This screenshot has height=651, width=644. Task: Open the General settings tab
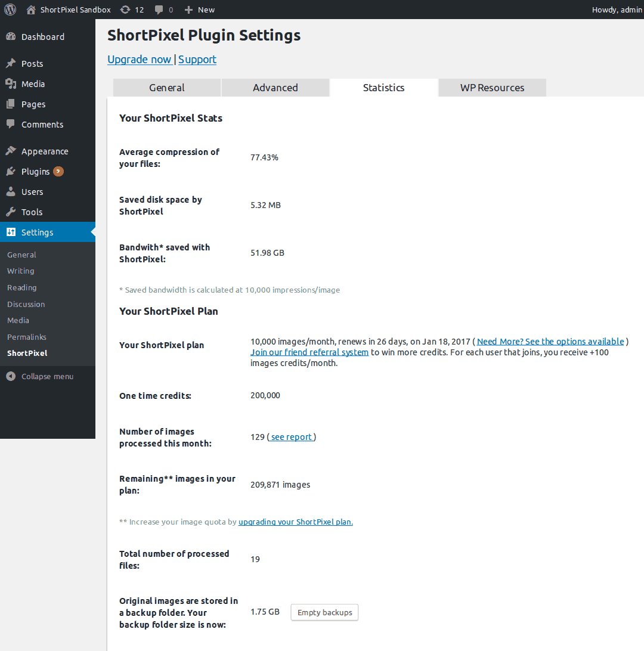point(167,88)
